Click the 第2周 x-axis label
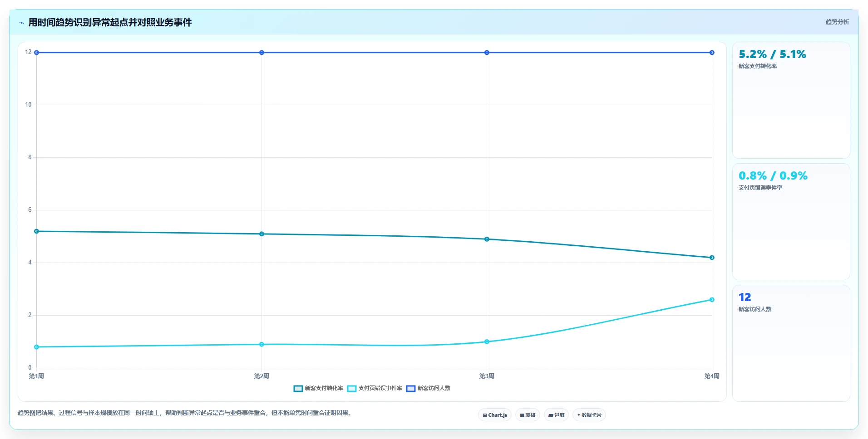The height and width of the screenshot is (439, 868). [x=261, y=376]
